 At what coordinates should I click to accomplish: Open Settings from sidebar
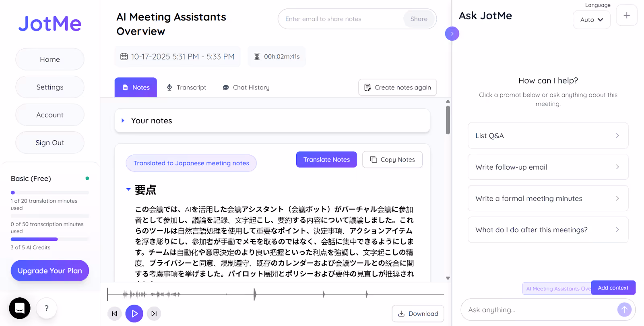[50, 87]
